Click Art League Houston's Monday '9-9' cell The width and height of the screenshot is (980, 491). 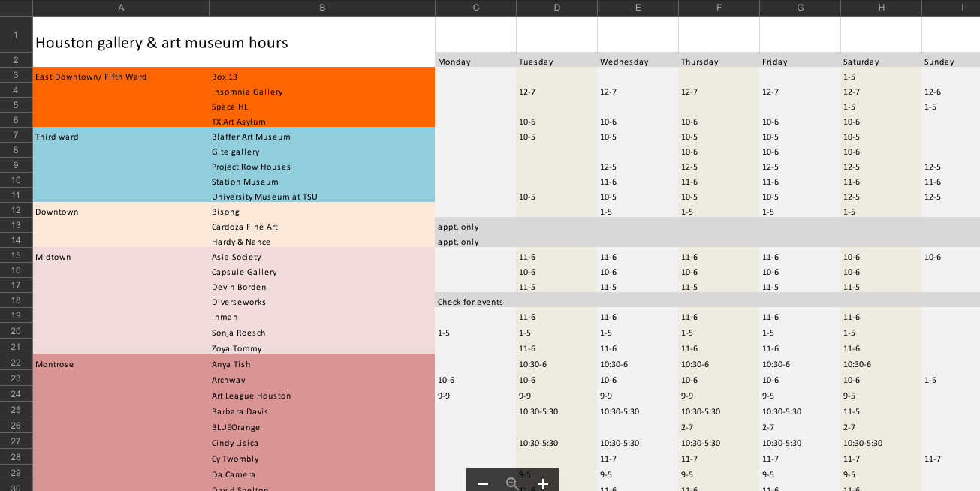(476, 394)
